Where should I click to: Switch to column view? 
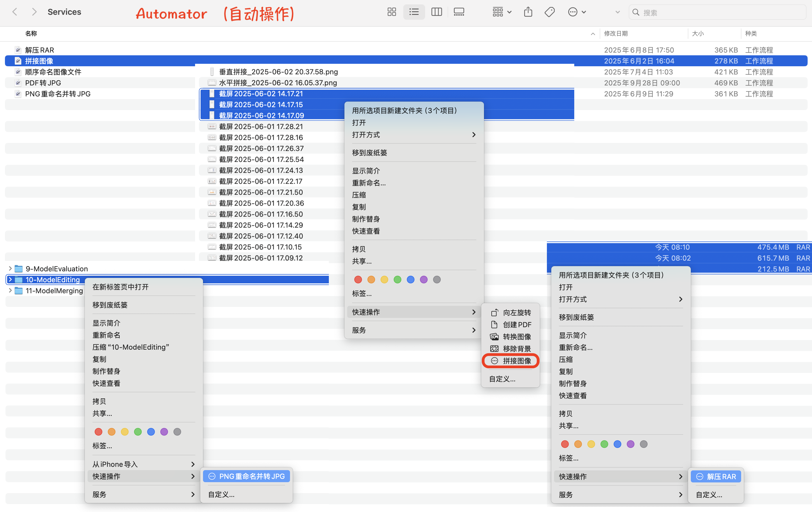tap(436, 12)
